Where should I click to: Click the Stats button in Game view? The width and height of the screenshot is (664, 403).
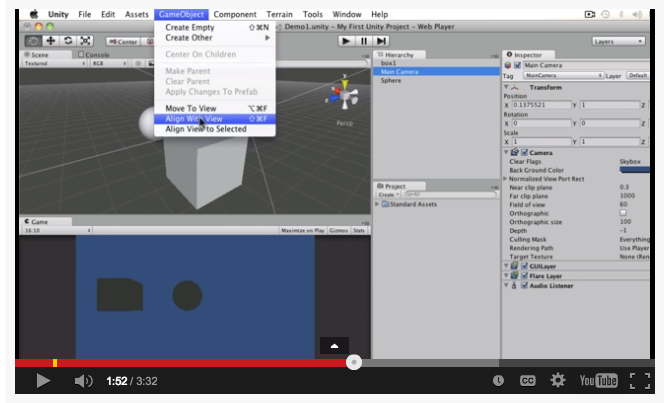click(359, 230)
